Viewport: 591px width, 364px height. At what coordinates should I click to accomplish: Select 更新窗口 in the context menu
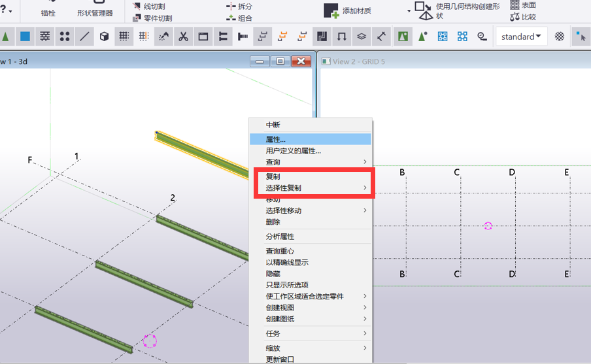[310, 359]
